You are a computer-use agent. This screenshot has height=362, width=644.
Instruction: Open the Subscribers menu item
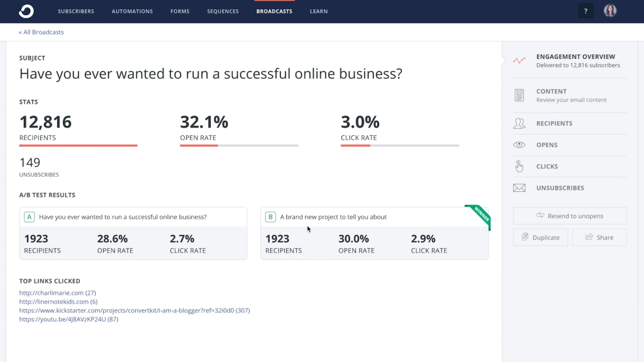(x=75, y=11)
